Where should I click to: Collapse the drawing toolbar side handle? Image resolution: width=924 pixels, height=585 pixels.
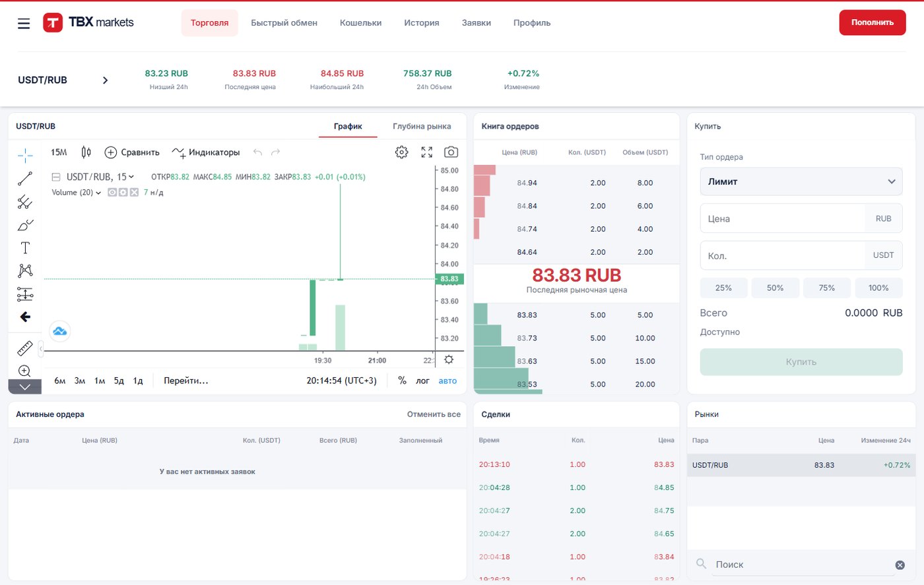41,348
